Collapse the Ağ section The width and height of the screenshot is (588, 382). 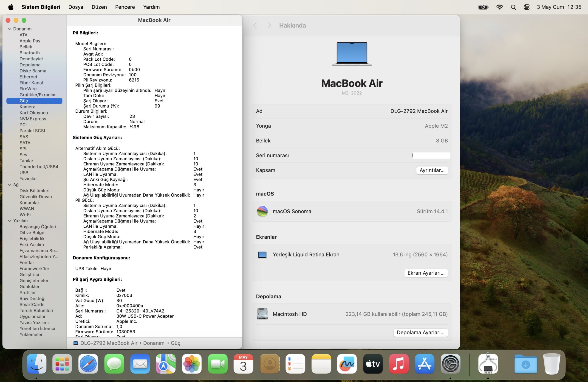(10, 185)
